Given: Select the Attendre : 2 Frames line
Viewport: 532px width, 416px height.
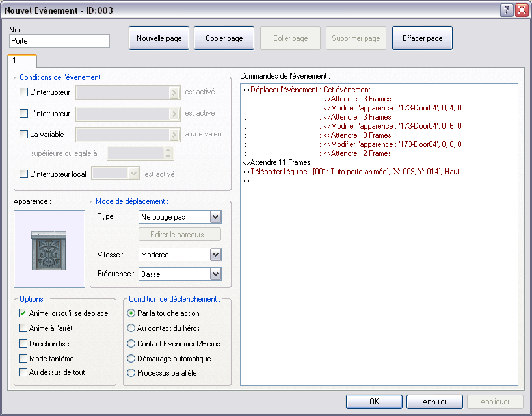Looking at the screenshot, I should [357, 153].
